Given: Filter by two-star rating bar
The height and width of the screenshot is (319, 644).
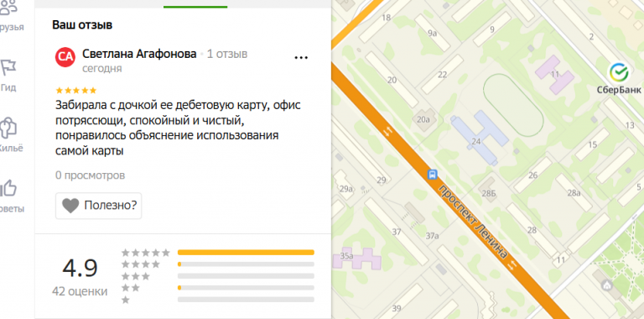Looking at the screenshot, I should [246, 288].
